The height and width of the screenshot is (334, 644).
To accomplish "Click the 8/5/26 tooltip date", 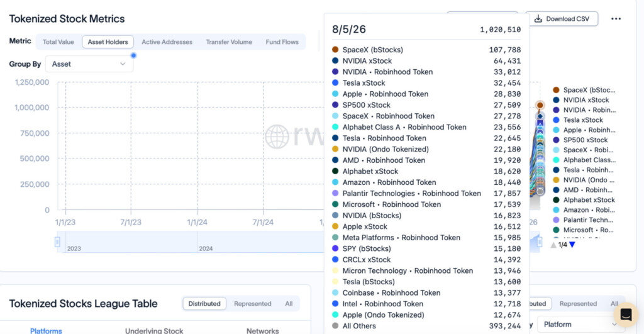I will (348, 30).
